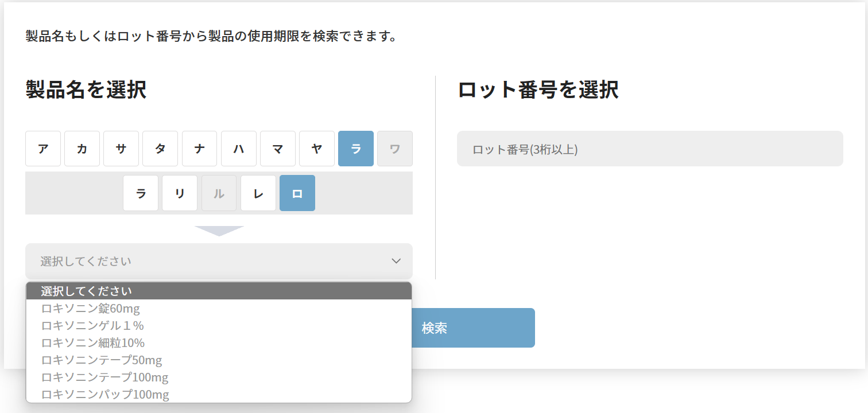Choose the レ sub-kana button
Screen dimensions: 868x413
[x=258, y=193]
